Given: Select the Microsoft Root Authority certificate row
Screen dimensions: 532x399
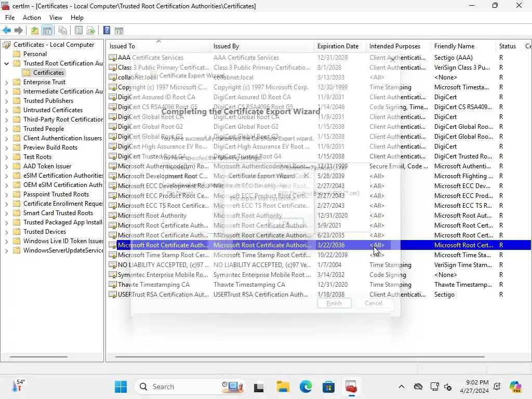Looking at the screenshot, I should click(x=319, y=216).
